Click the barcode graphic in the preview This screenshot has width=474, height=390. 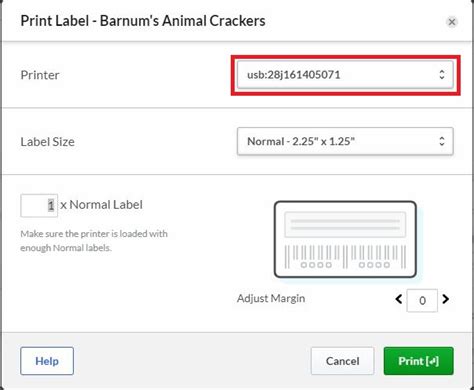[x=345, y=257]
